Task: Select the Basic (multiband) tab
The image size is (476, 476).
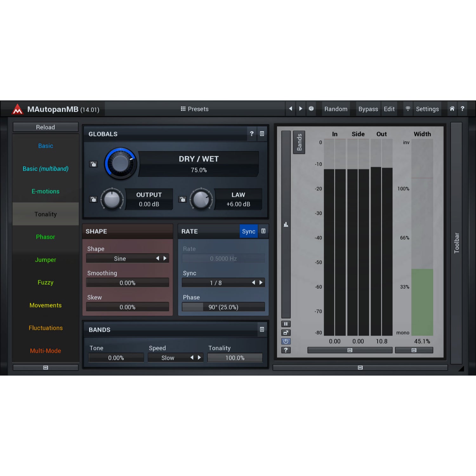Action: pyautogui.click(x=46, y=169)
